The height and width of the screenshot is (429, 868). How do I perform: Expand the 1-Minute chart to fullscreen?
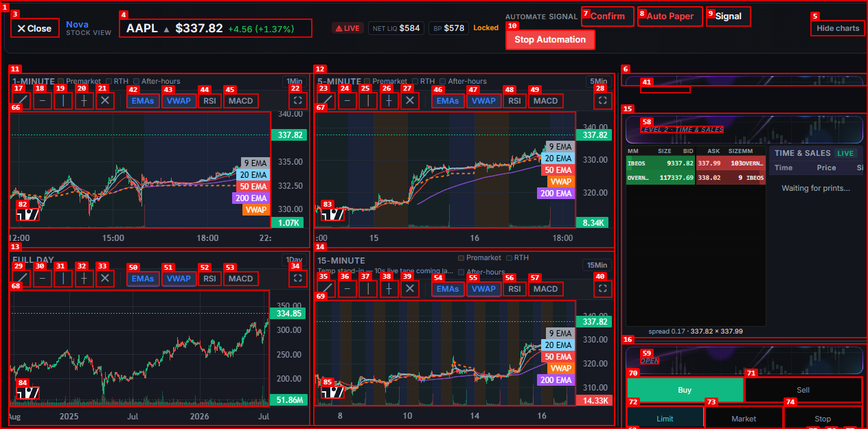point(297,100)
